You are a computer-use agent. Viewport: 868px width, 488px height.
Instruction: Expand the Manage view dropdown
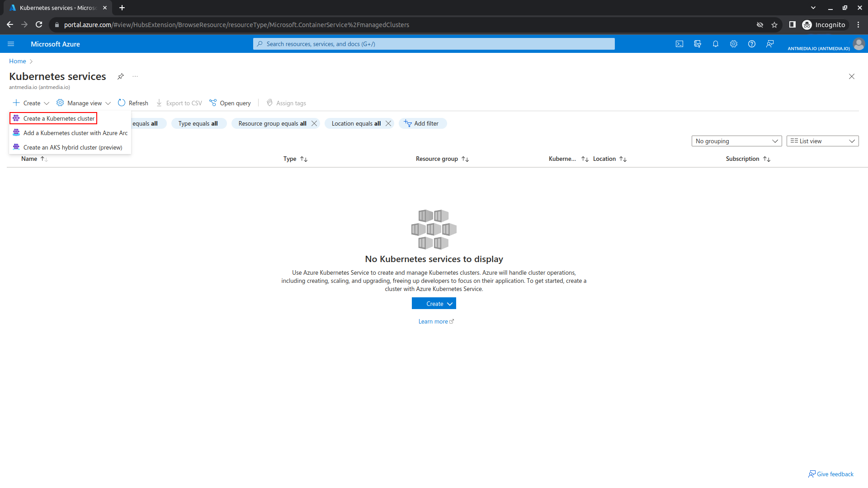click(84, 103)
